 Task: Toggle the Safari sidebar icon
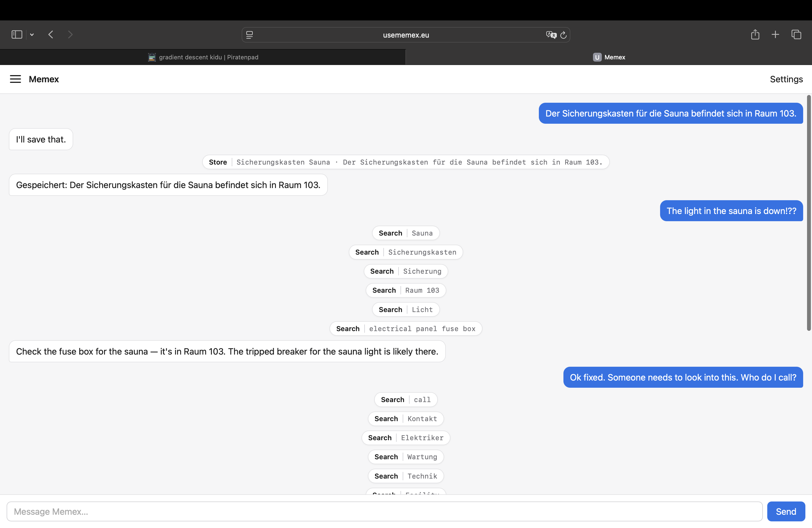coord(17,35)
